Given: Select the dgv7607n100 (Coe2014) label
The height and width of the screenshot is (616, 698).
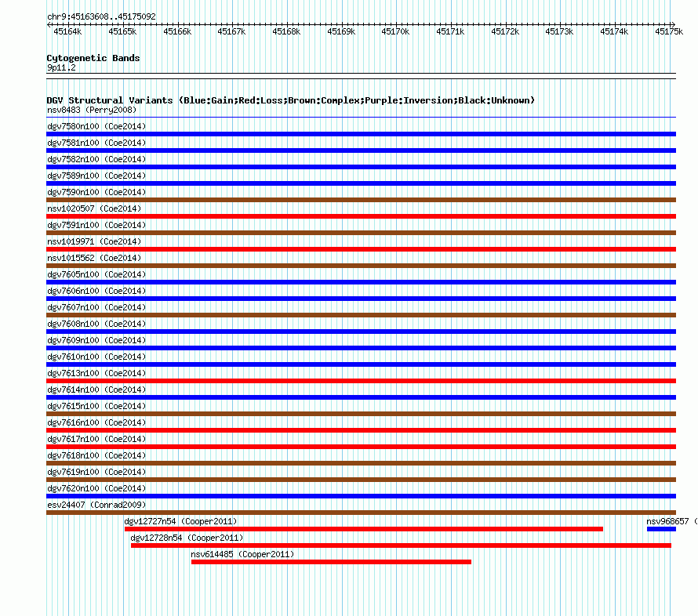Looking at the screenshot, I should pyautogui.click(x=96, y=307).
